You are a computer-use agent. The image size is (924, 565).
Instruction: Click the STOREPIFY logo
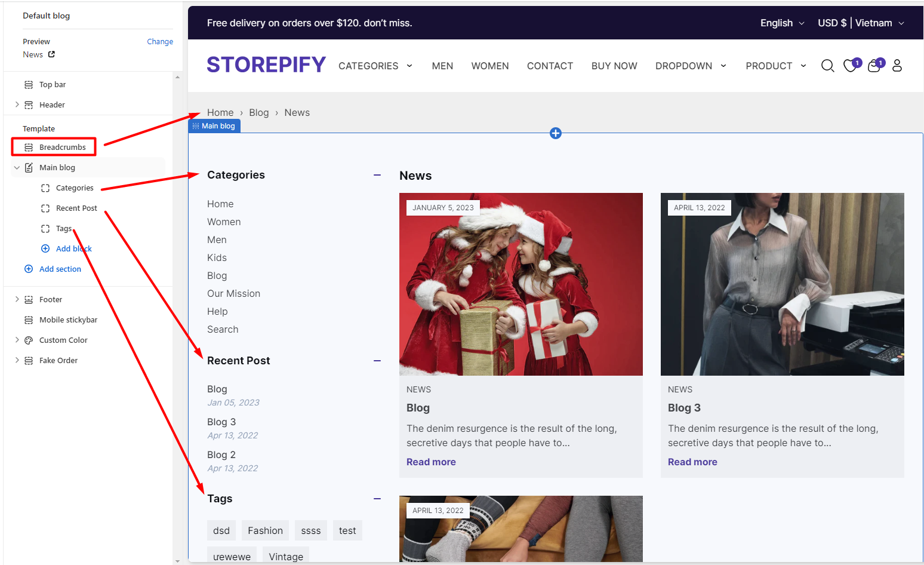(x=266, y=65)
